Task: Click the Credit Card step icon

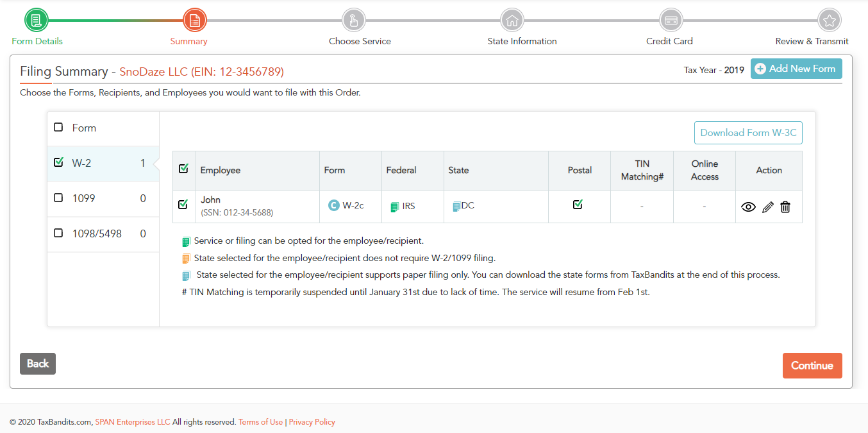Action: [671, 21]
